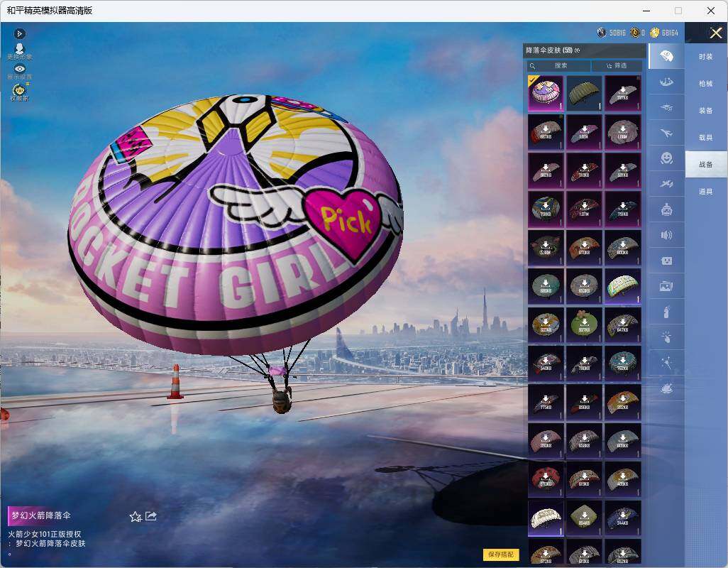
Task: Open 更换形象 change avatar icon
Action: pos(19,51)
